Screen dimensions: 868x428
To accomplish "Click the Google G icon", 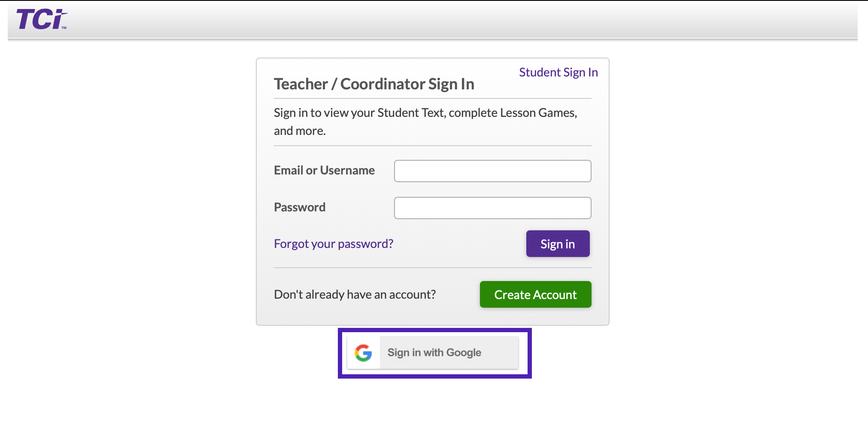I will 363,352.
